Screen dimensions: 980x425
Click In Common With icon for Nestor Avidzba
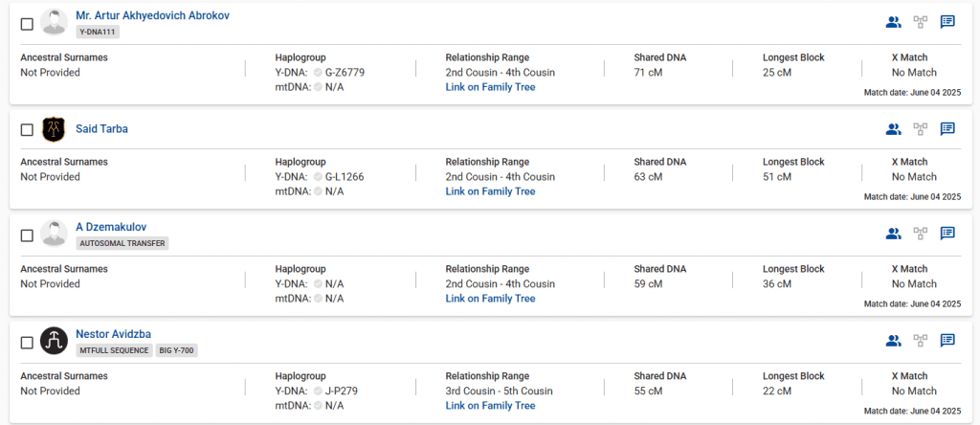[x=894, y=340]
